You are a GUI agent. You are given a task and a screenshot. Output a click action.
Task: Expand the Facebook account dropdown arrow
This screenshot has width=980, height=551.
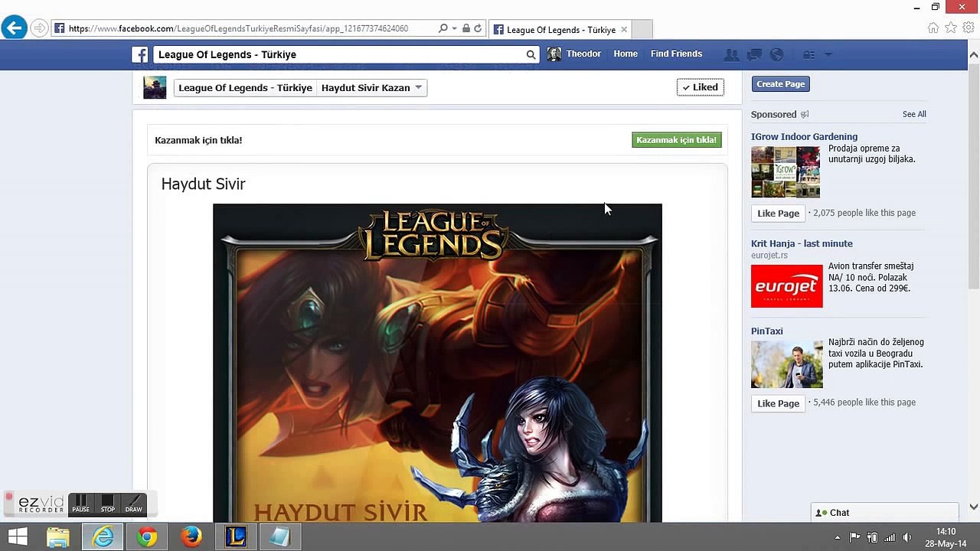click(828, 54)
